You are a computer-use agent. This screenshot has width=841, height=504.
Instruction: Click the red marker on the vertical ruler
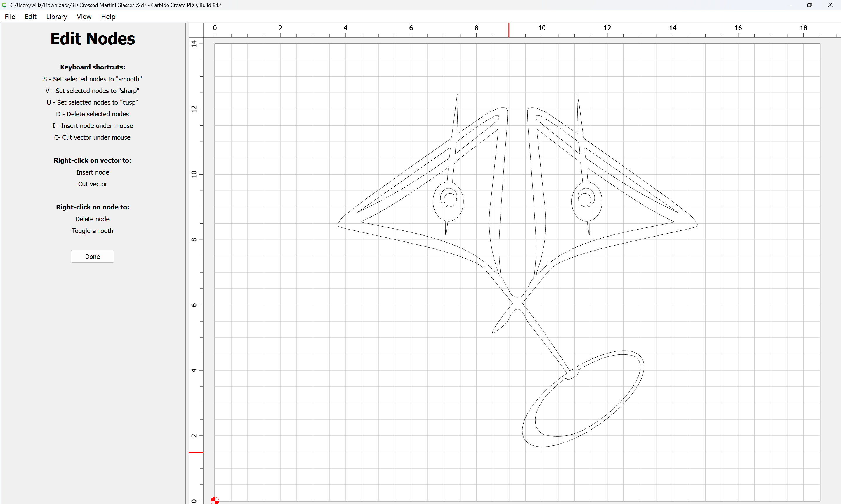196,452
